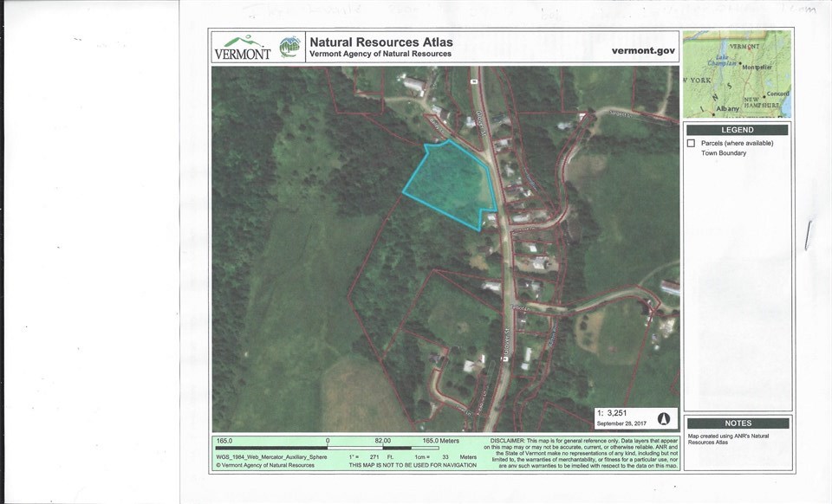Click the 'Vermont Agency of Natural Resources' subtitle
The image size is (832, 504).
pyautogui.click(x=380, y=54)
